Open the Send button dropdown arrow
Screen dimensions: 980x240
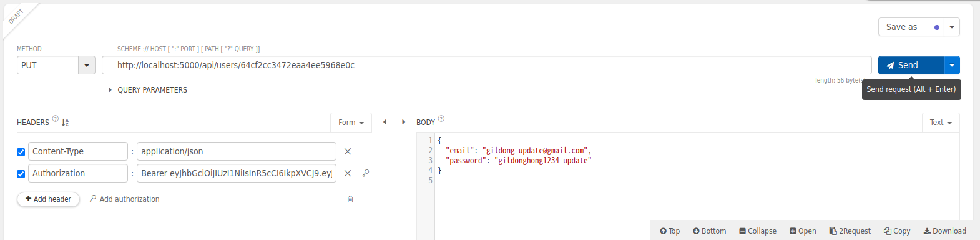point(952,65)
